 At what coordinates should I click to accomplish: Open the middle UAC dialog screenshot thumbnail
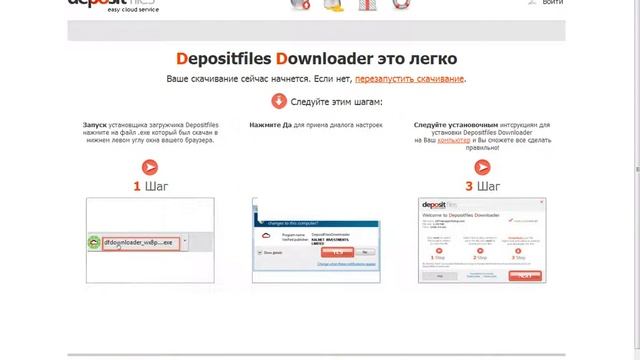316,240
